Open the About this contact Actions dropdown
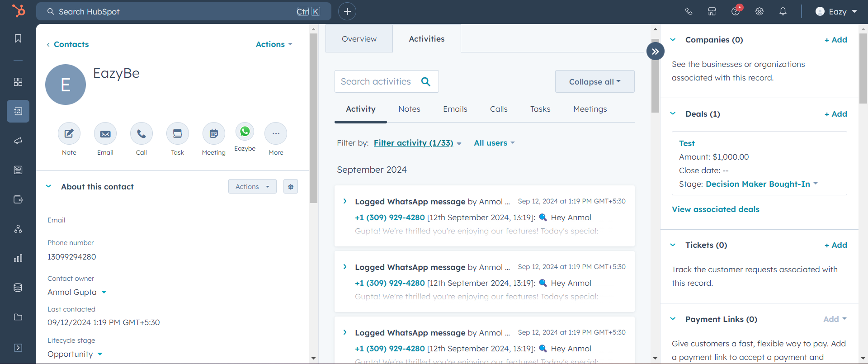 (x=252, y=186)
